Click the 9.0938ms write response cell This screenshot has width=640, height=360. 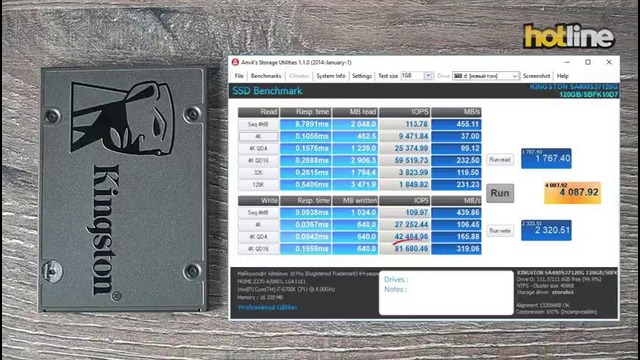(305, 213)
